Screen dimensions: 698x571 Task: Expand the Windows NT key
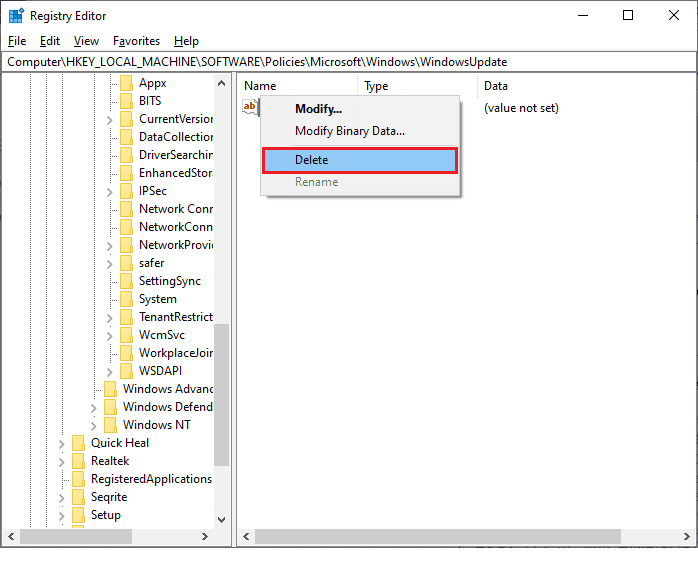93,426
